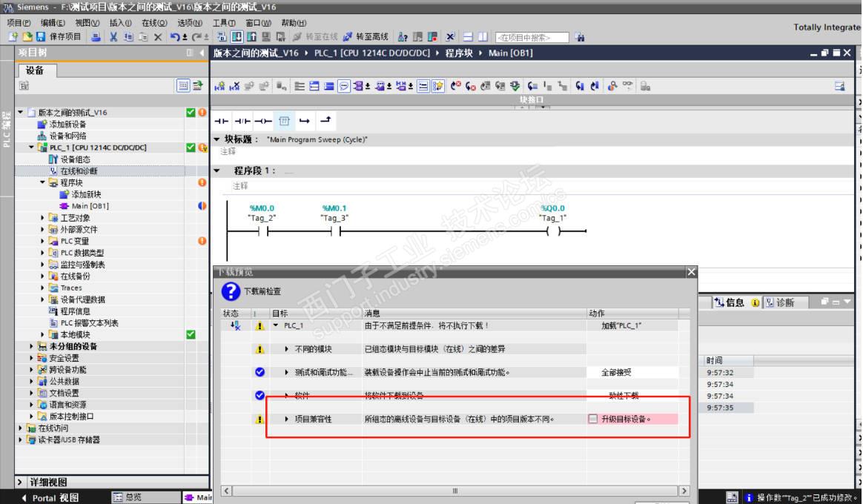This screenshot has height=504, width=863.
Task: Expand the 工艺对象 folder
Action: coord(42,218)
